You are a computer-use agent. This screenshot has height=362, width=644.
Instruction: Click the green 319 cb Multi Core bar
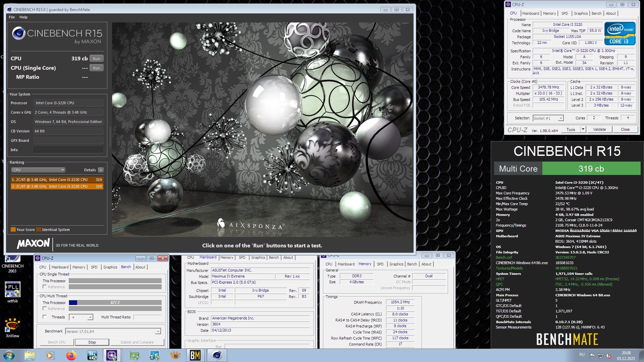pos(591,169)
